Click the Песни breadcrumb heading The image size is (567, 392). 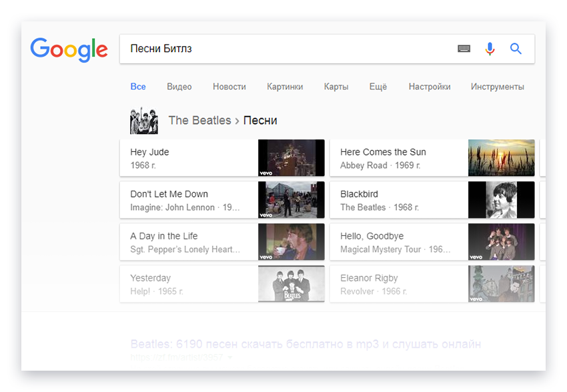coord(260,120)
